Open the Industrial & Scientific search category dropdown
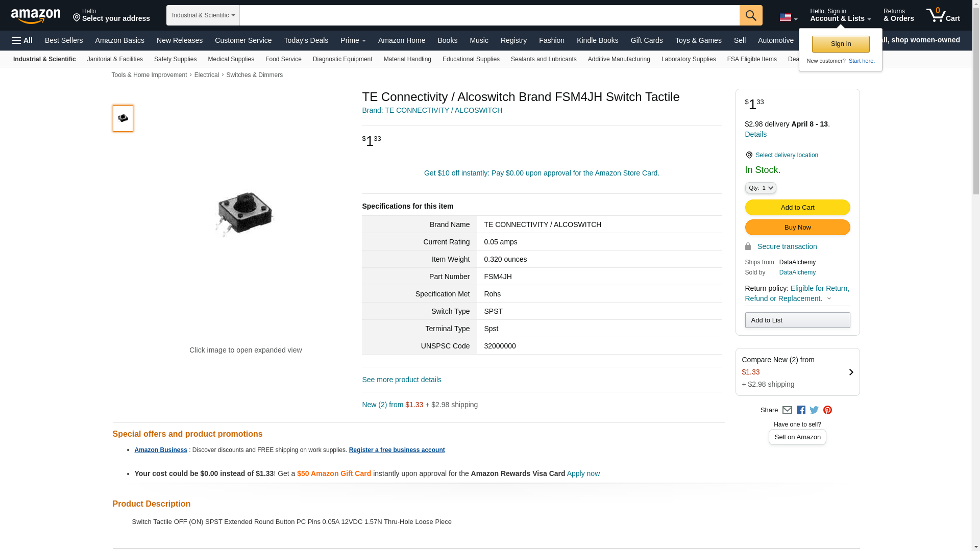This screenshot has width=980, height=551. pos(203,15)
